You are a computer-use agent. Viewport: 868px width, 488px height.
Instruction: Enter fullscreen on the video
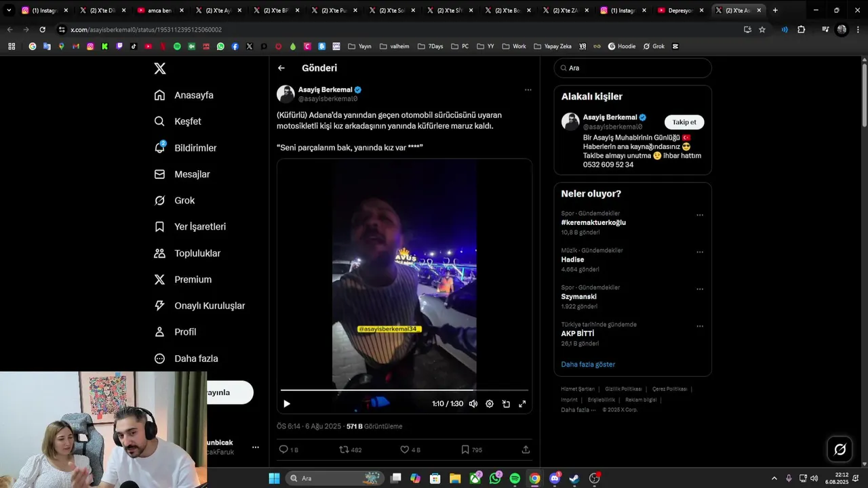[522, 404]
